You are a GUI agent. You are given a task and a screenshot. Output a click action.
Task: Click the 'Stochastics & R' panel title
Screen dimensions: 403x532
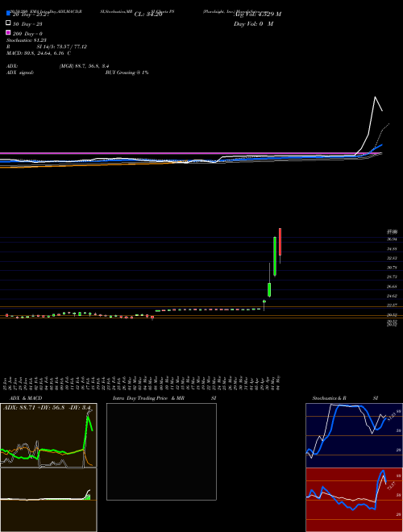click(329, 398)
